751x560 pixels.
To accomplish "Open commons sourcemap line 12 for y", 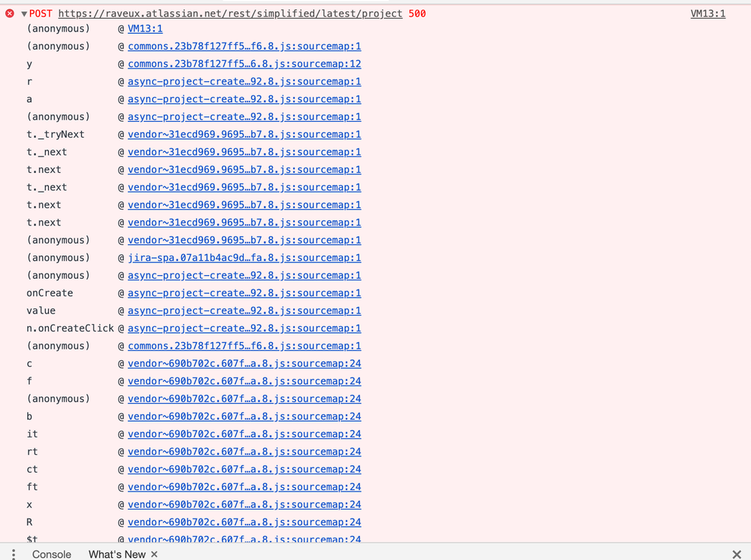I will [244, 63].
